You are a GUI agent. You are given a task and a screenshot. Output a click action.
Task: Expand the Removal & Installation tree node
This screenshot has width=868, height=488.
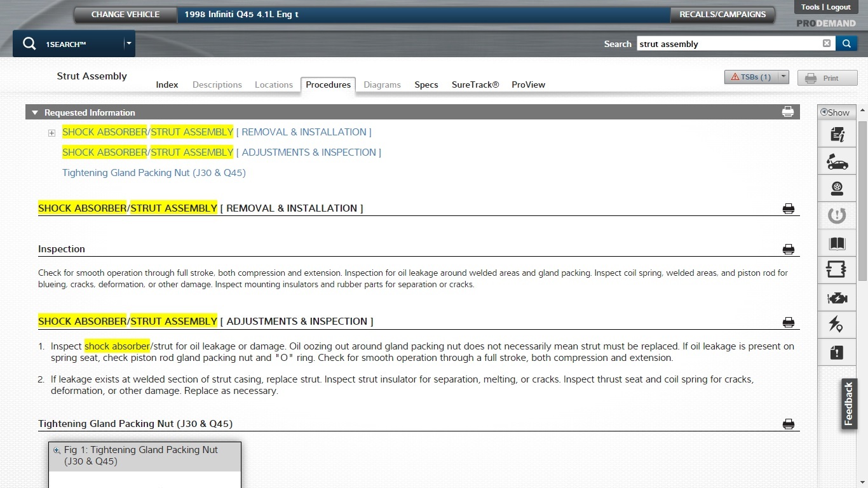pos(51,133)
